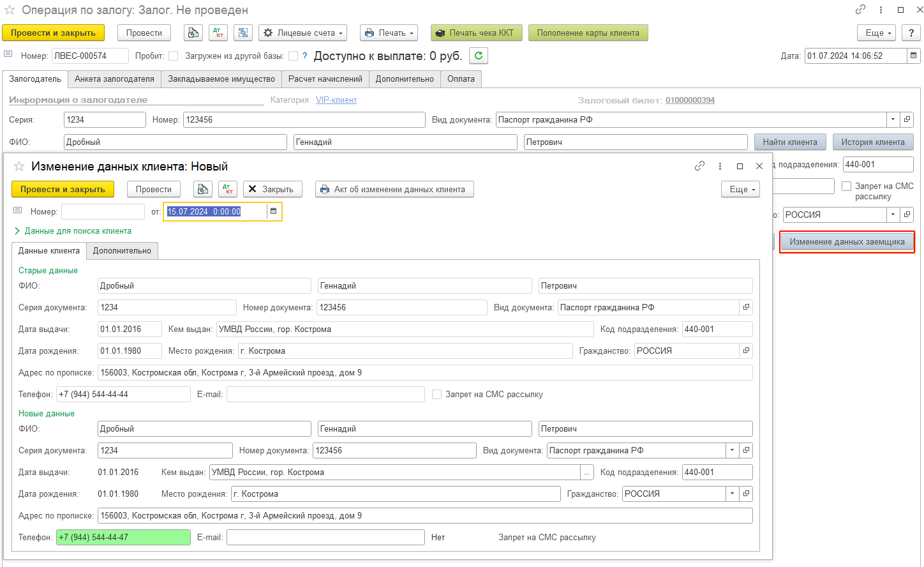The height and width of the screenshot is (567, 924).
Task: Switch to Закладываемое имущество tab
Action: click(221, 79)
